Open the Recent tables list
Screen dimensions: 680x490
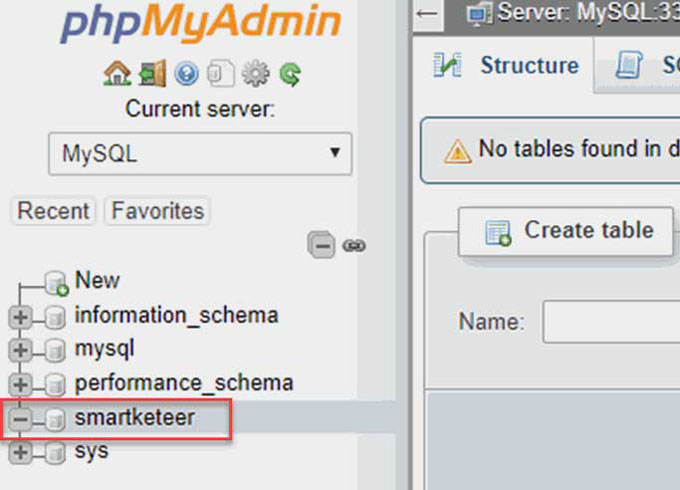point(53,211)
